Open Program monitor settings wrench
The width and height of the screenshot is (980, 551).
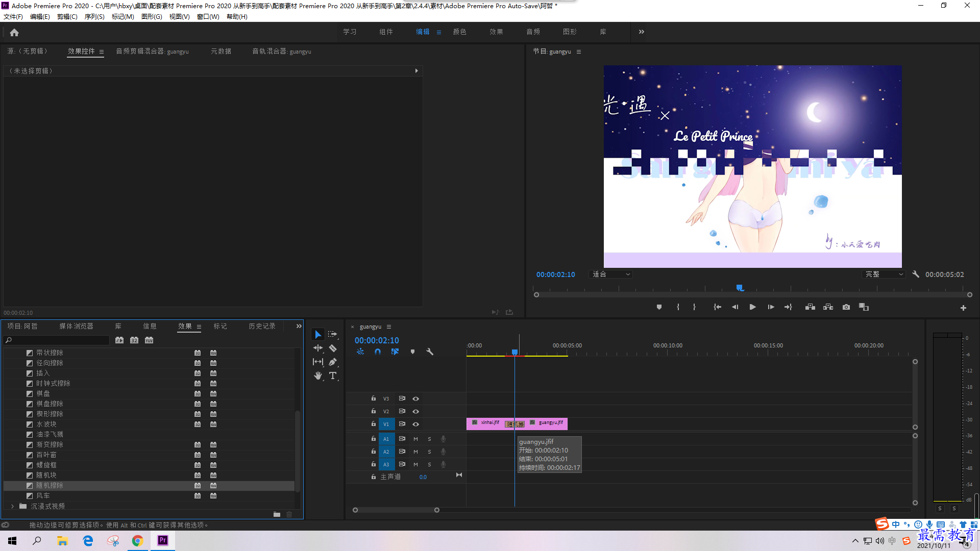[916, 274]
